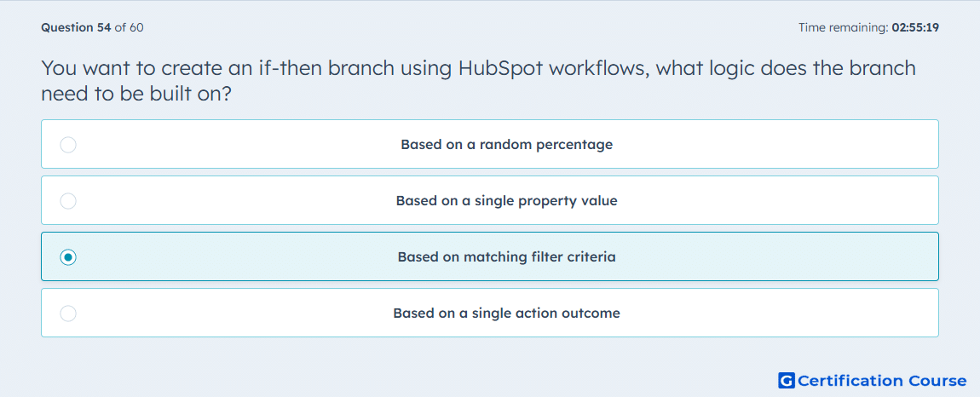Click the "need to be built on?" line
This screenshot has width=980, height=397.
[x=141, y=94]
